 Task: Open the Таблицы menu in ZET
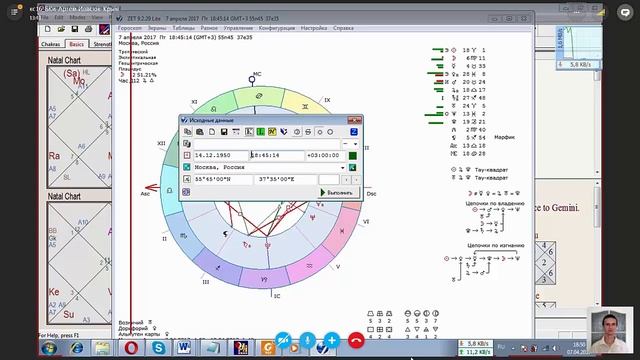pyautogui.click(x=183, y=28)
